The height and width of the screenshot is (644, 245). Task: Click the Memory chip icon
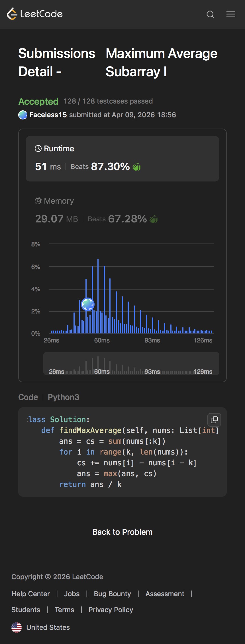pos(38,201)
